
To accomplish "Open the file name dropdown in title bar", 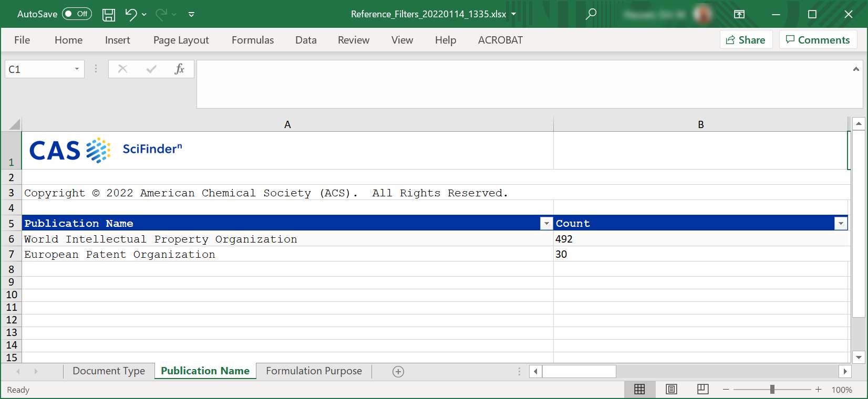I will tap(514, 14).
